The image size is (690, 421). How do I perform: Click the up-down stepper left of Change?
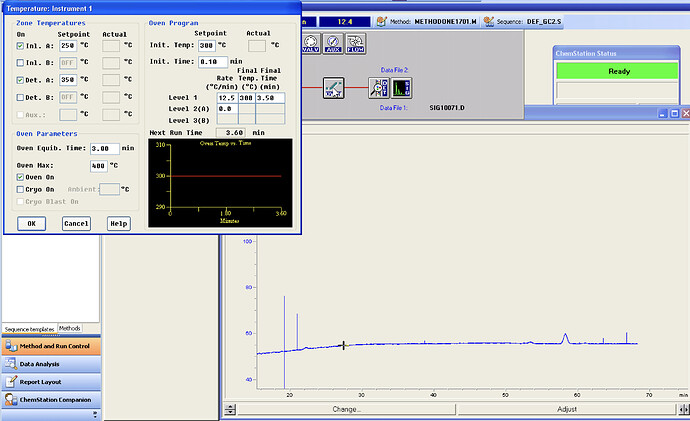(230, 409)
